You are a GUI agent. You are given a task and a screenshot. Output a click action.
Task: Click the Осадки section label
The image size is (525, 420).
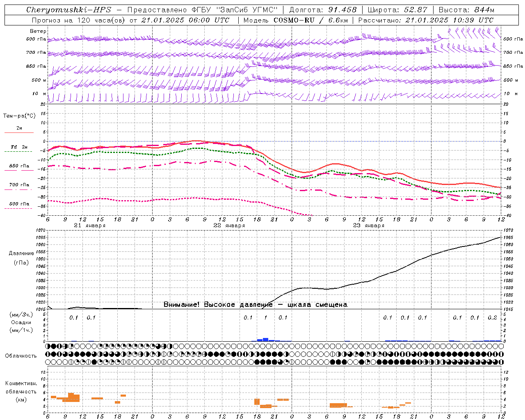(x=21, y=322)
